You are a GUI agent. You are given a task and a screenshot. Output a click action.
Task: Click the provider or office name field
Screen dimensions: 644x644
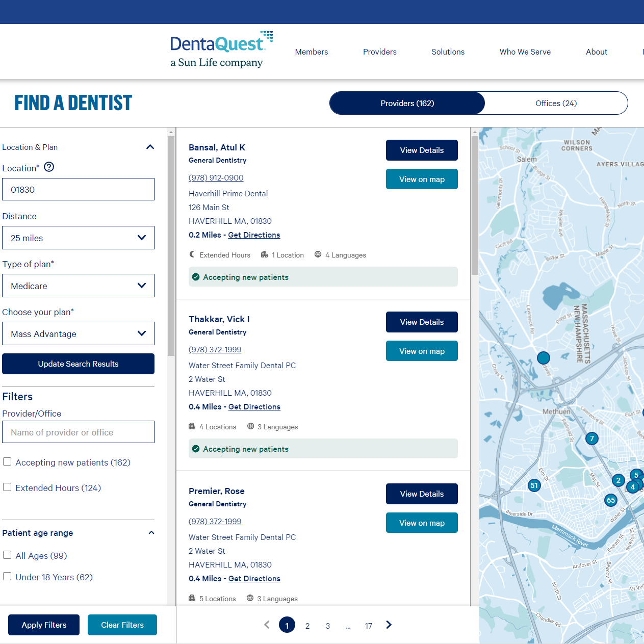78,432
